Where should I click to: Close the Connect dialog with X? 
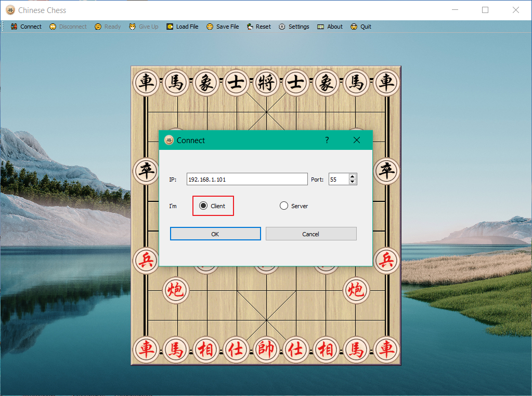point(357,140)
